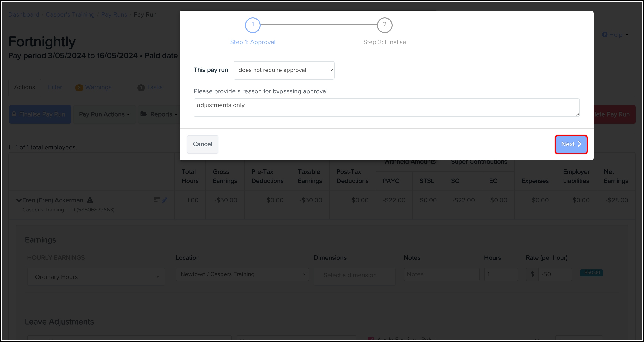Expand the Reports dropdown menu
This screenshot has height=342, width=644.
point(159,114)
